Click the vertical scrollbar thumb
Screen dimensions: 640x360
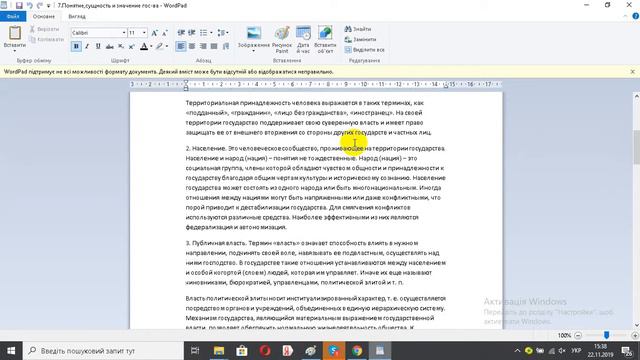(x=636, y=147)
